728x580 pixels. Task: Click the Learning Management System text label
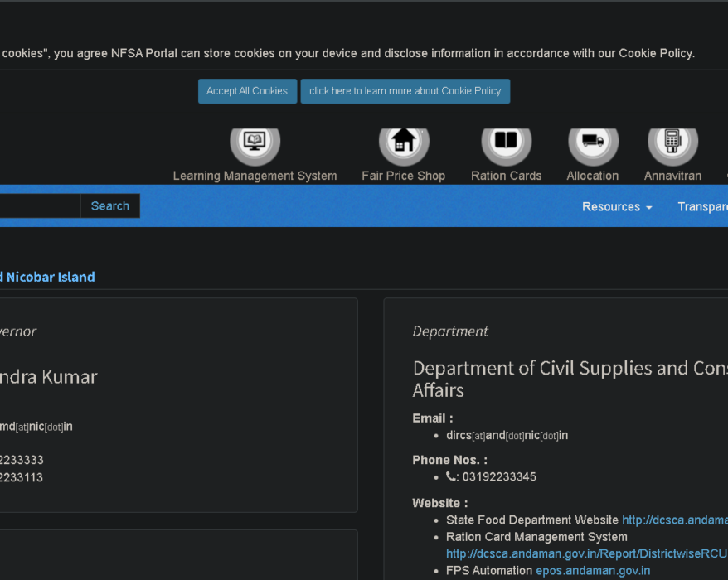pos(255,176)
